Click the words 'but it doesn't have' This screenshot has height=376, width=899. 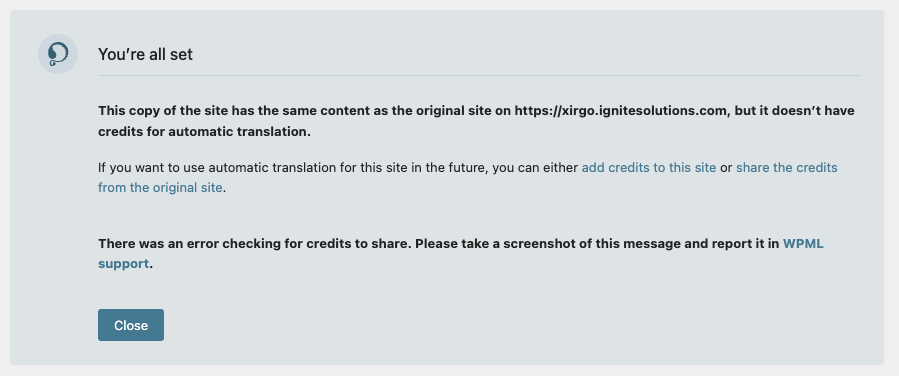point(794,111)
